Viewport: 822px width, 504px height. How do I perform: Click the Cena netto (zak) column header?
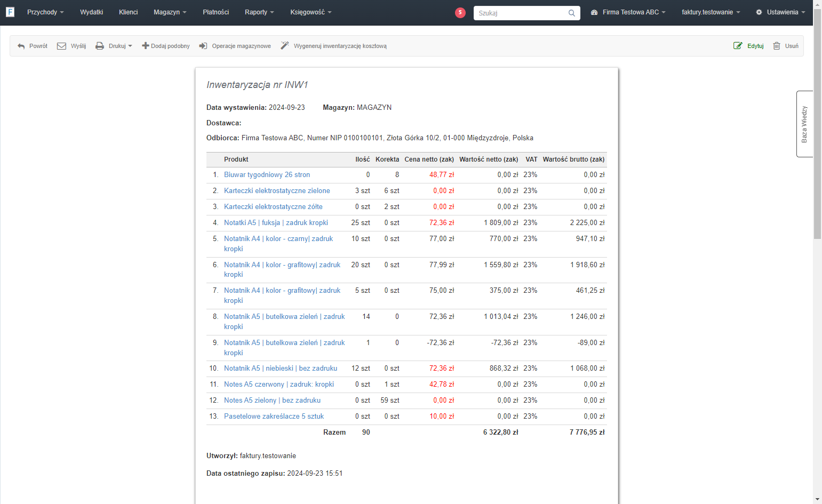point(429,159)
